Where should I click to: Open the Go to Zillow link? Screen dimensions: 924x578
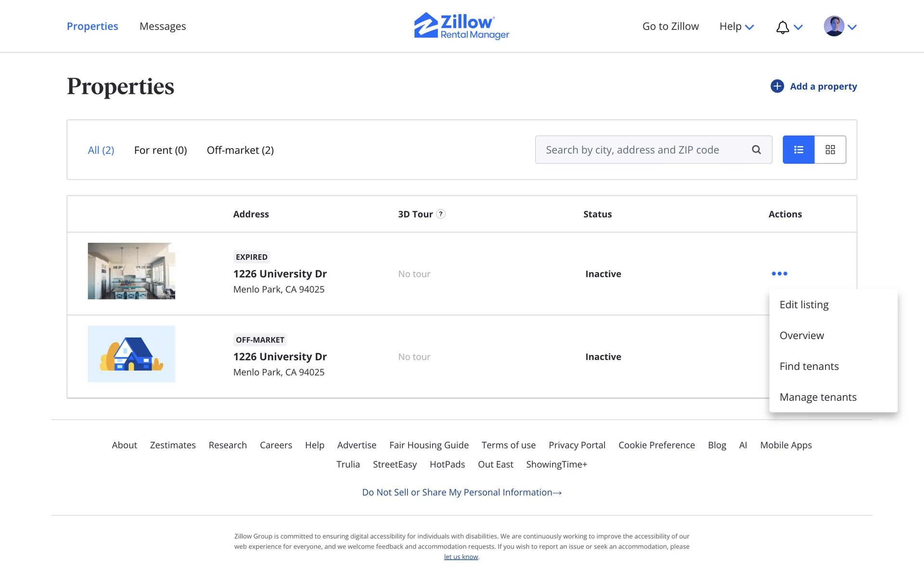click(x=670, y=26)
